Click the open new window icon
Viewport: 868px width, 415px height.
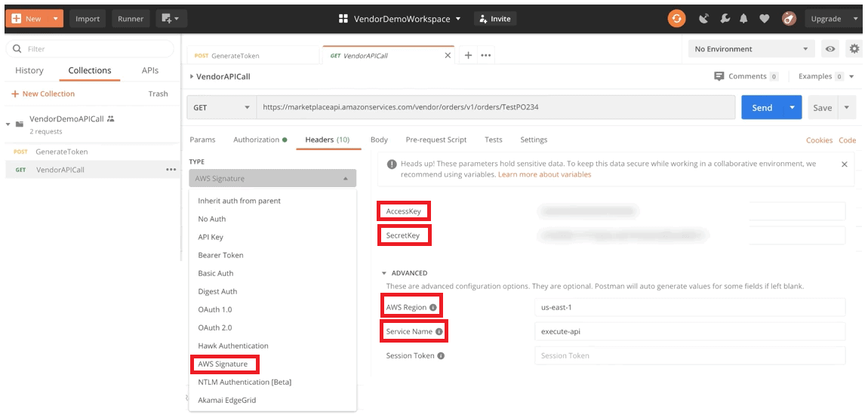(171, 18)
